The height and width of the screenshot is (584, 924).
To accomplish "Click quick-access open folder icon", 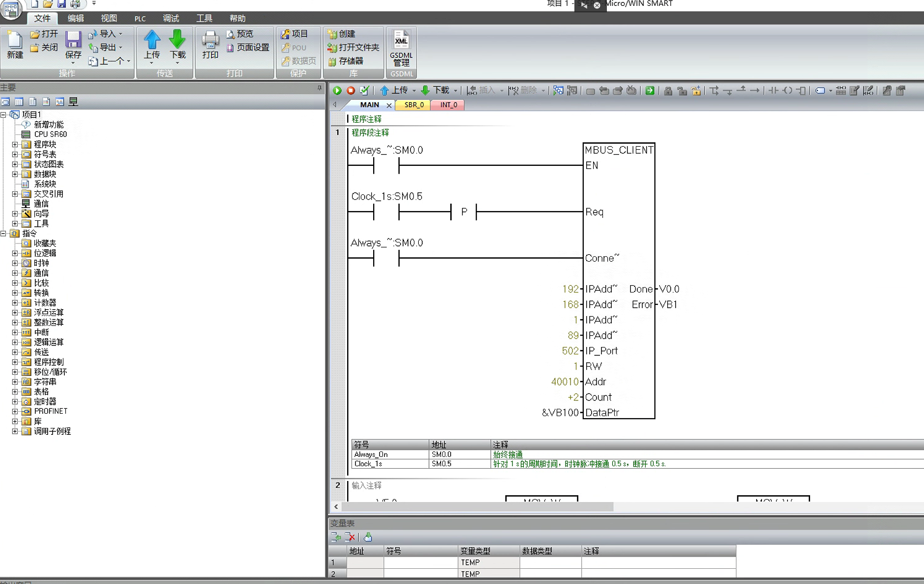I will click(x=48, y=4).
